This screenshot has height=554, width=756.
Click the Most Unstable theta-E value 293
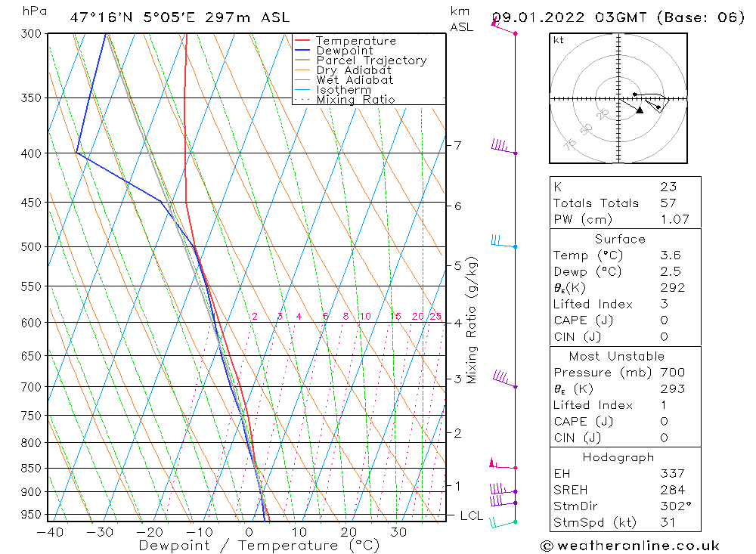point(673,388)
